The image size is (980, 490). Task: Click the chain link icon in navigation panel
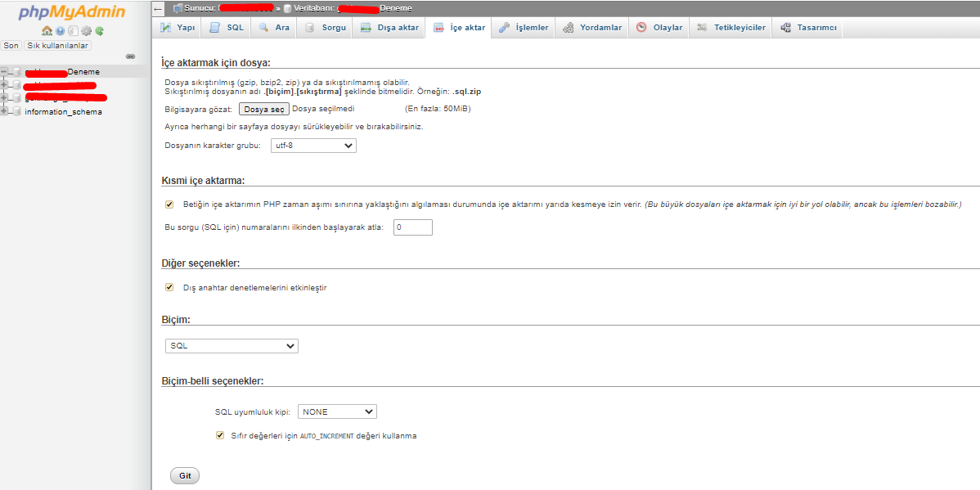coord(131,56)
